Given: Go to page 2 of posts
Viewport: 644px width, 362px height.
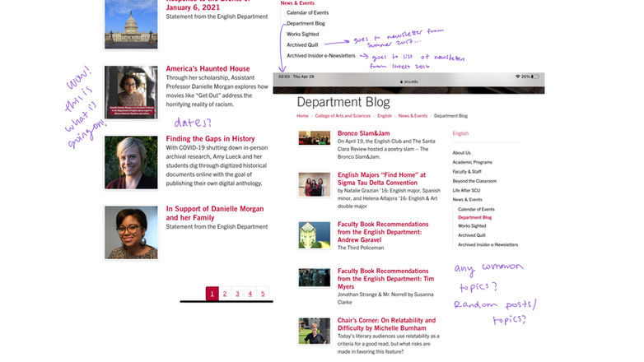Looking at the screenshot, I should (225, 294).
